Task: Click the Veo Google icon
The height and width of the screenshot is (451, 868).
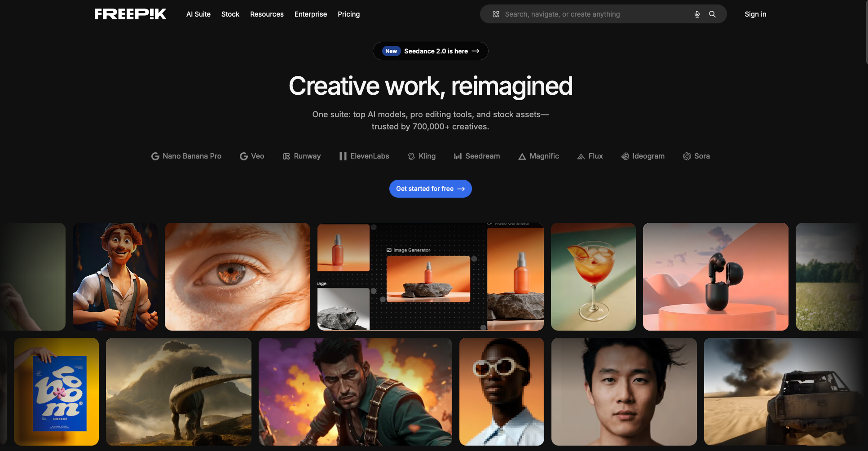Action: (x=244, y=156)
